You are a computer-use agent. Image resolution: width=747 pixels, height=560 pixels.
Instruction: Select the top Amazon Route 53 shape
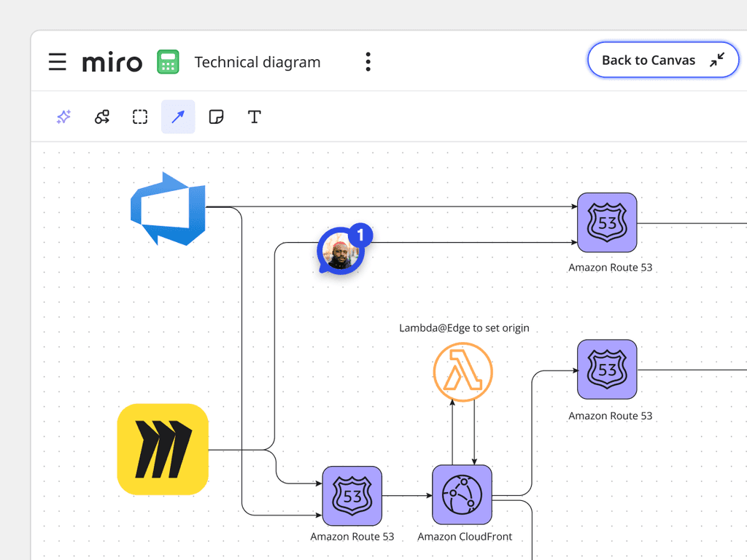click(x=607, y=222)
